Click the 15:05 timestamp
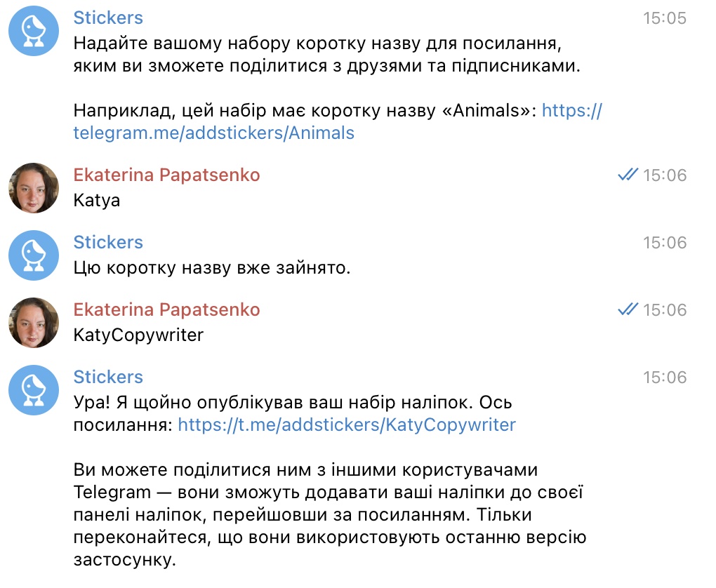The height and width of the screenshot is (588, 716). [664, 18]
